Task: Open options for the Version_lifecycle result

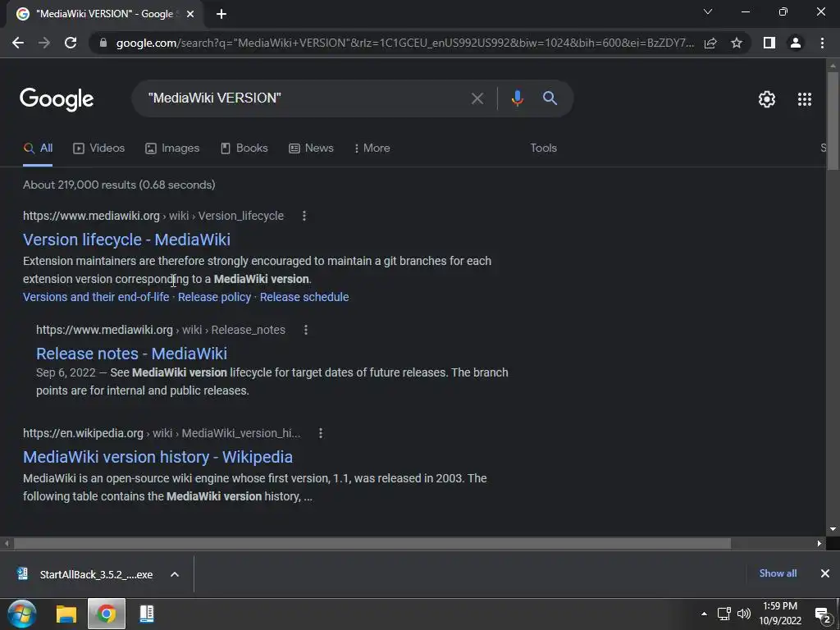Action: click(304, 216)
